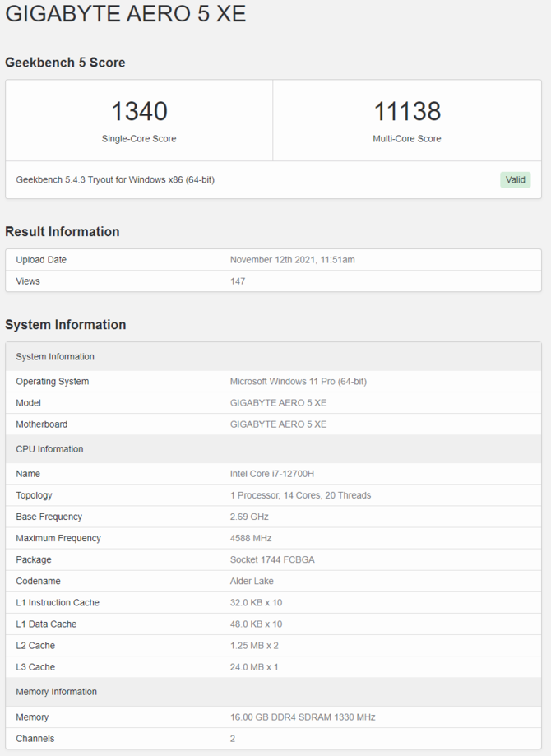Click the Topology label
551x756 pixels.
[x=34, y=496]
